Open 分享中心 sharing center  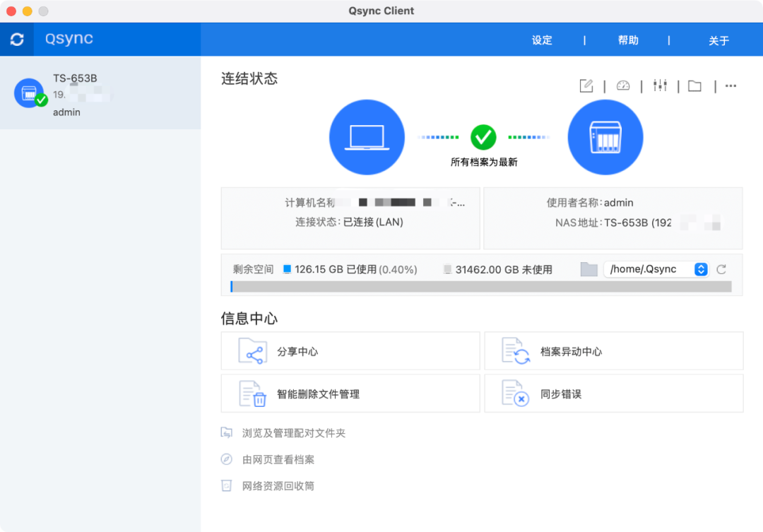[x=350, y=351]
